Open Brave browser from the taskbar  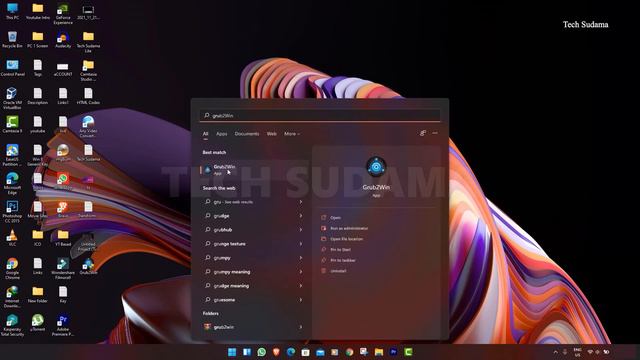point(276,352)
